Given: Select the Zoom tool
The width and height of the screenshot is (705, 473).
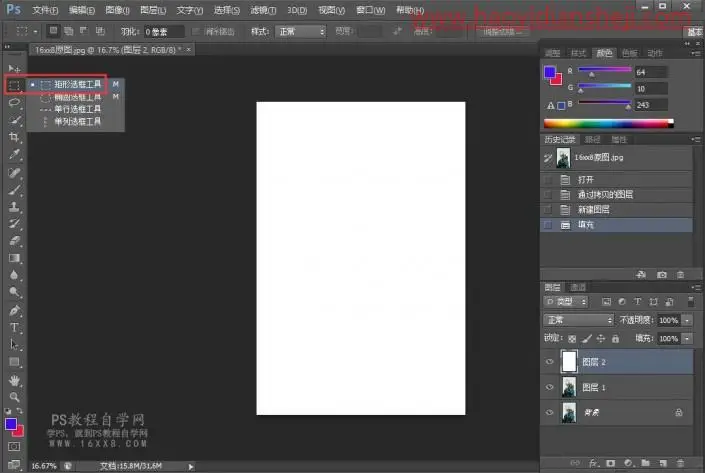Looking at the screenshot, I should tap(14, 397).
